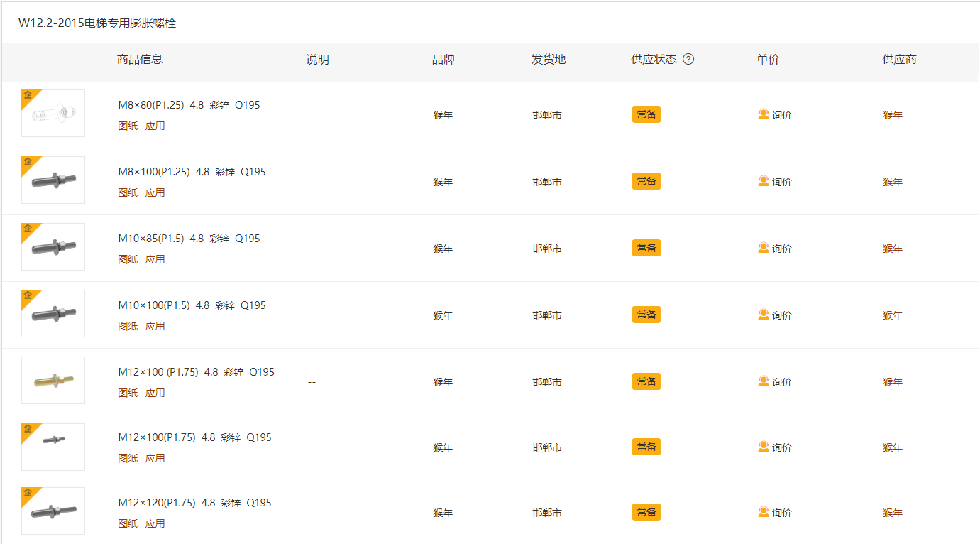
Task: View 图纸 for M10×100(P1.5)
Action: [128, 326]
